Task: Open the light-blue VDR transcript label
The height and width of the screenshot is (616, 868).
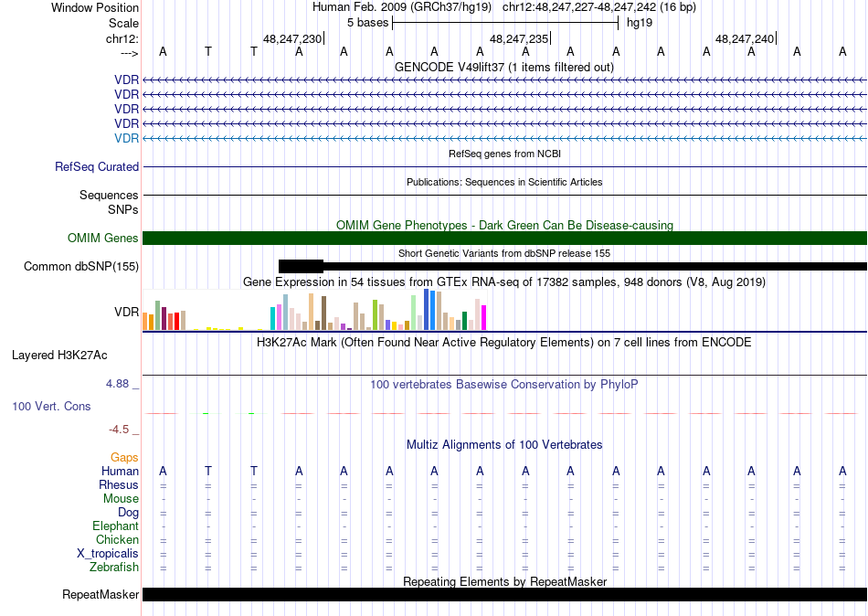Action: coord(126,138)
